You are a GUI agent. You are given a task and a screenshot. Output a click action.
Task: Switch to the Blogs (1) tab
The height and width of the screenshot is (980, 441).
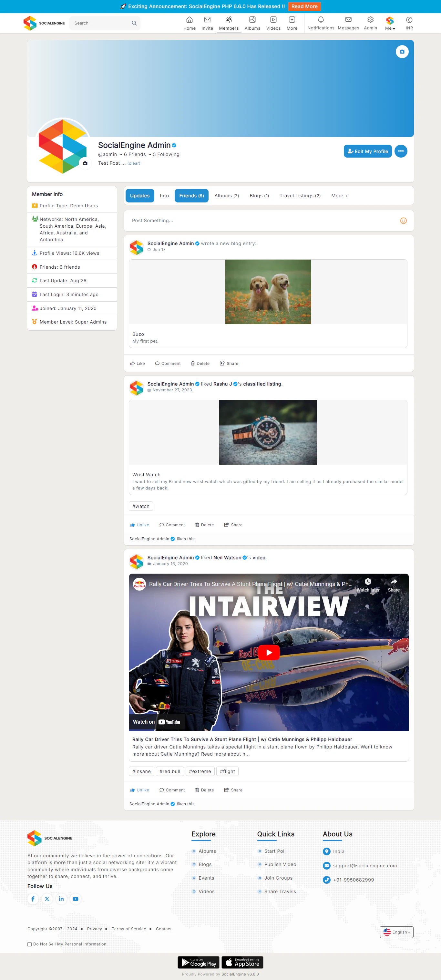[259, 196]
